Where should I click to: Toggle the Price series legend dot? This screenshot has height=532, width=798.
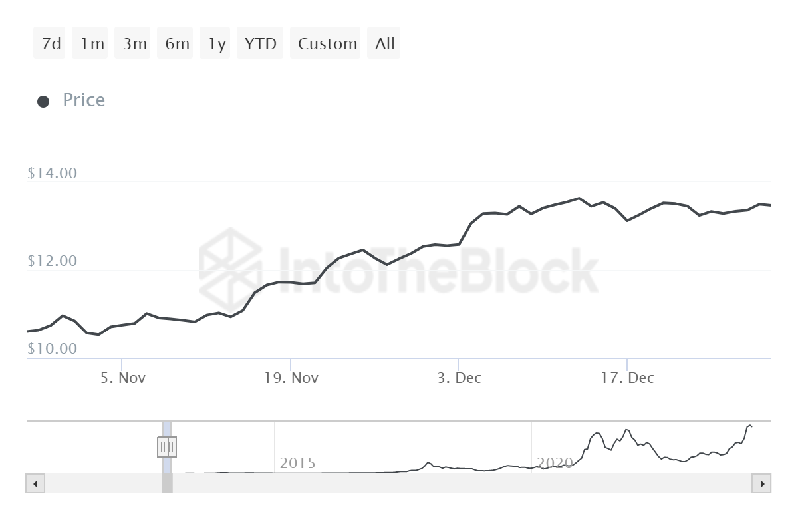pyautogui.click(x=43, y=101)
